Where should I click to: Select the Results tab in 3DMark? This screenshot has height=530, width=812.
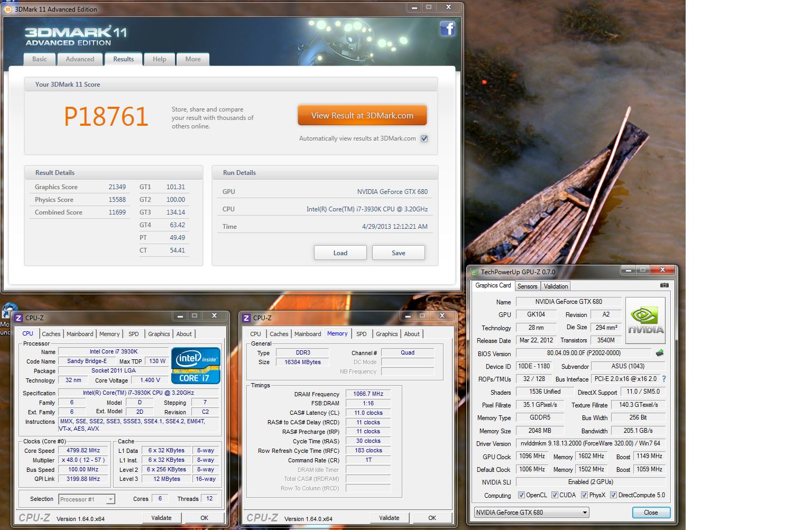coord(123,59)
